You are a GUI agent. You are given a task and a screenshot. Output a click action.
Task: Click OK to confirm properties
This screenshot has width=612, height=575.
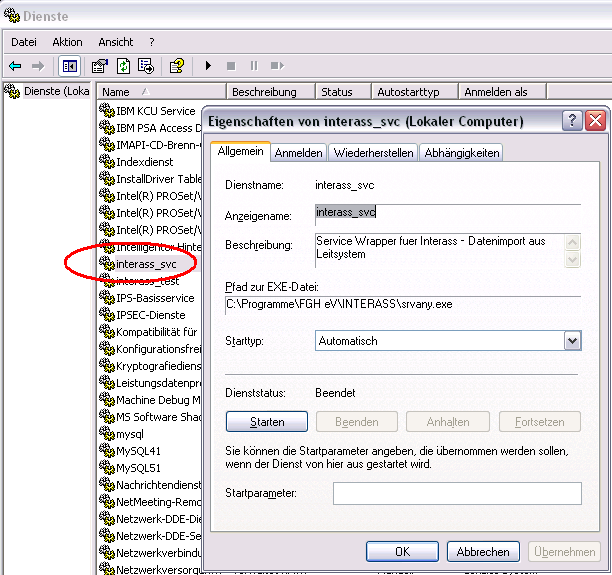tap(402, 552)
